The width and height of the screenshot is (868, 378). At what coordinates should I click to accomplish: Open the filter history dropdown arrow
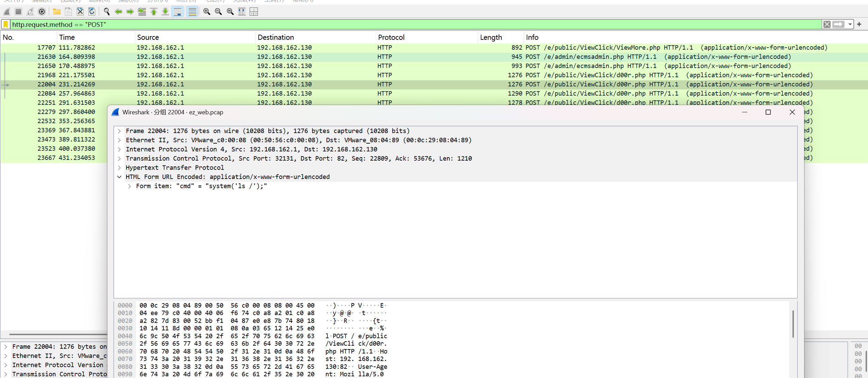point(850,24)
